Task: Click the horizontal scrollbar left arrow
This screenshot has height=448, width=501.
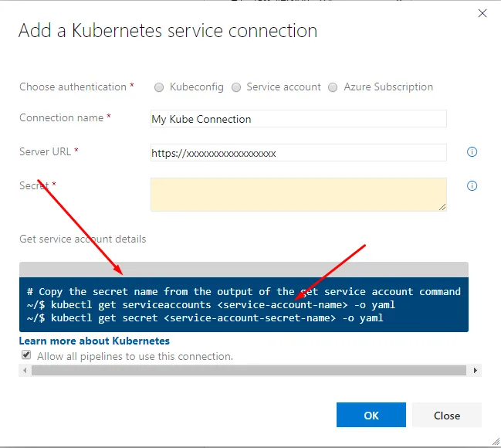Action: 24,371
